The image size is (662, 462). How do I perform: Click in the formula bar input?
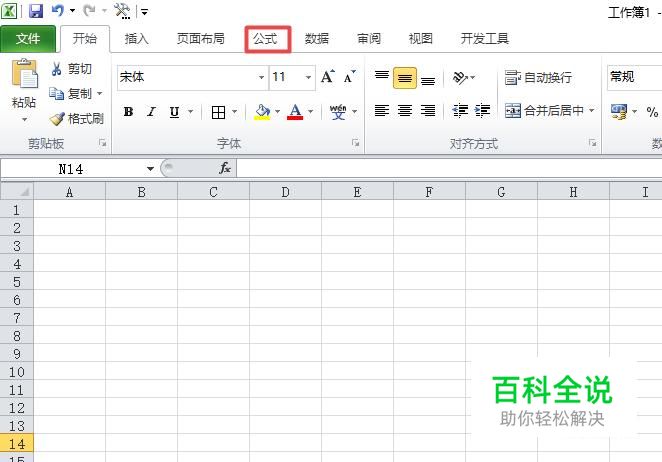tap(449, 169)
